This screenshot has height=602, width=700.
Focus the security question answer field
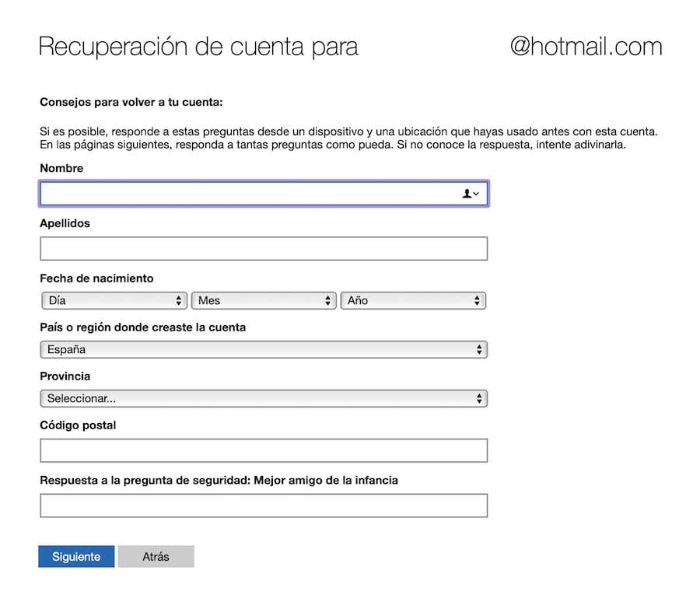264,506
